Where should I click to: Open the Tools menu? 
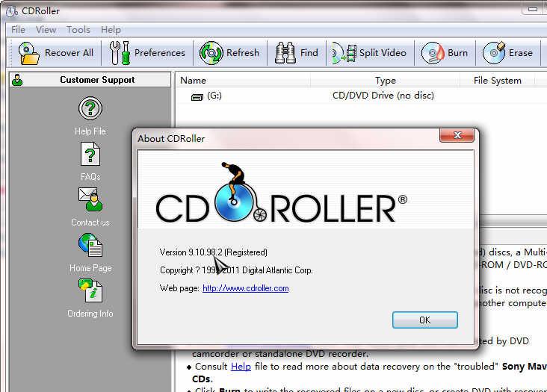pyautogui.click(x=78, y=30)
